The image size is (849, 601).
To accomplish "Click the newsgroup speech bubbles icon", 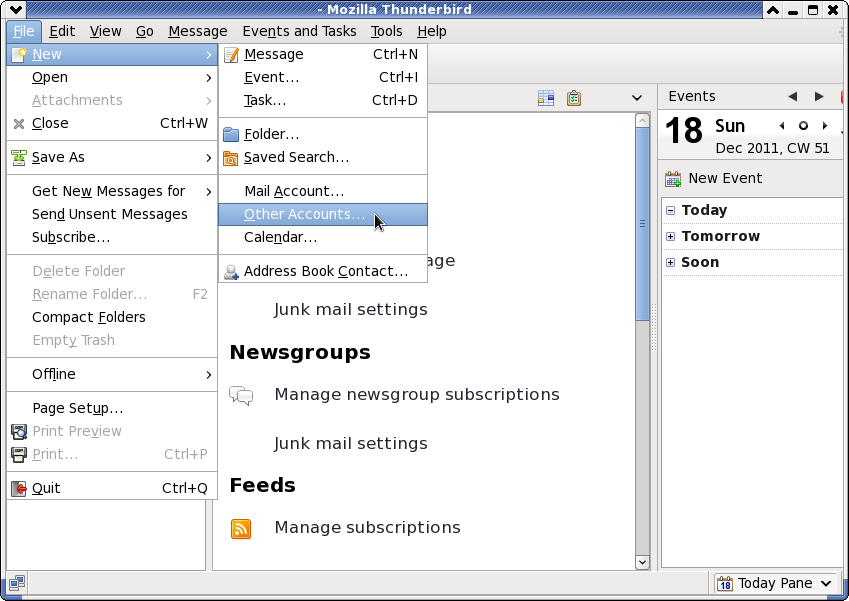I will click(241, 395).
